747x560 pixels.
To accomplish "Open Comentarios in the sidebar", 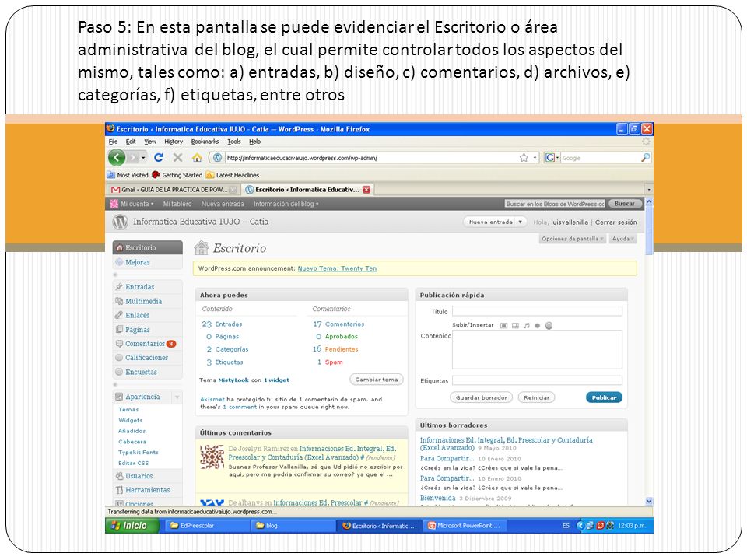I will tap(148, 343).
